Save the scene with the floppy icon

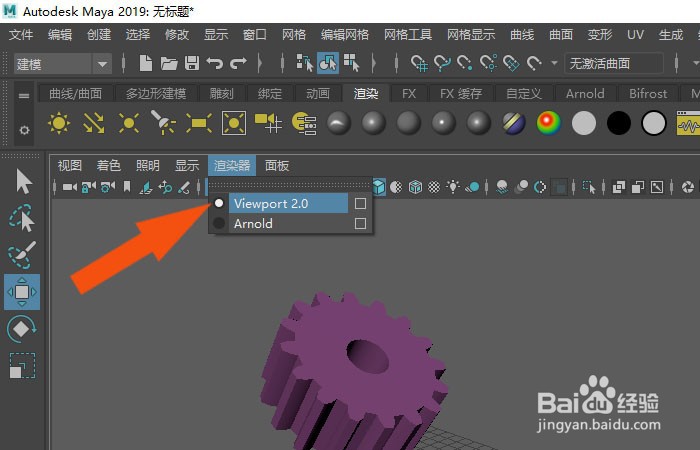192,63
